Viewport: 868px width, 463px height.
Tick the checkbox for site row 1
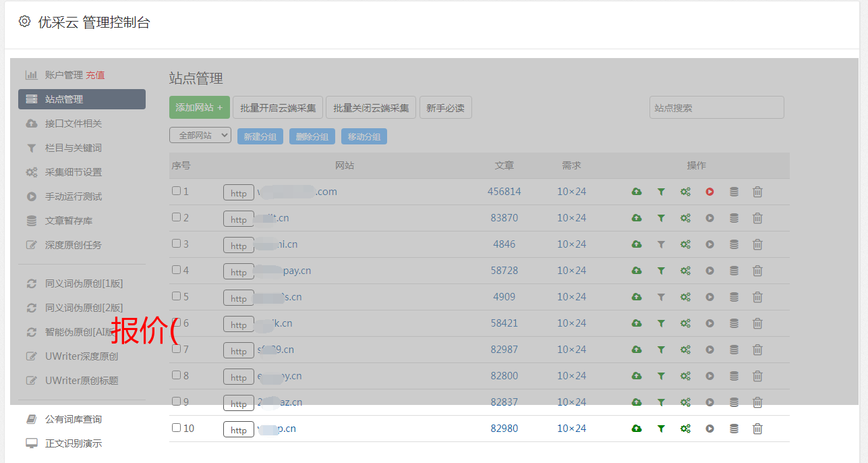point(176,191)
